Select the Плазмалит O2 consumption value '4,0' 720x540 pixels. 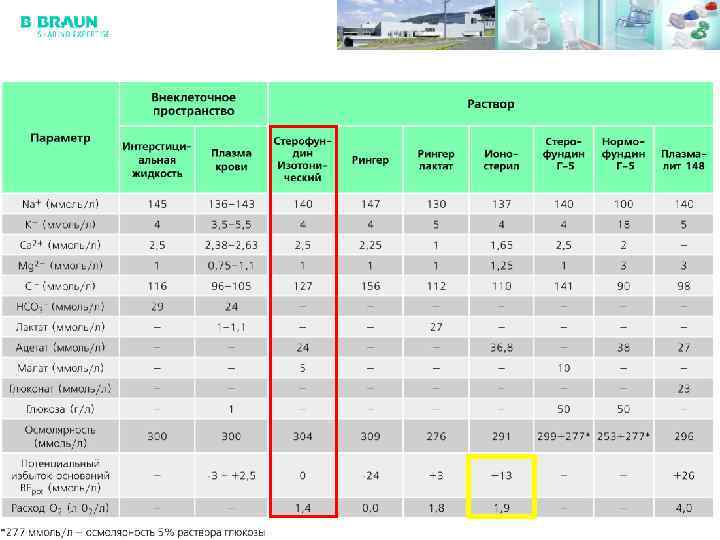click(x=683, y=508)
